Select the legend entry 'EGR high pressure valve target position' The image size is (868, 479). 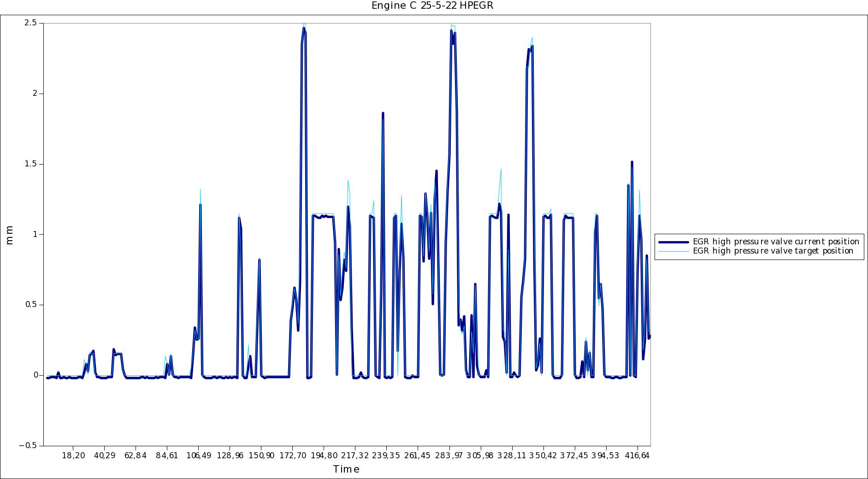[x=773, y=251]
